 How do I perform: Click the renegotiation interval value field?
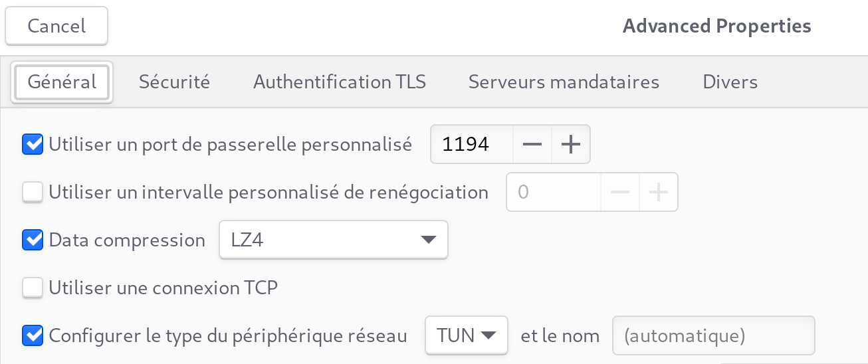[x=554, y=193]
